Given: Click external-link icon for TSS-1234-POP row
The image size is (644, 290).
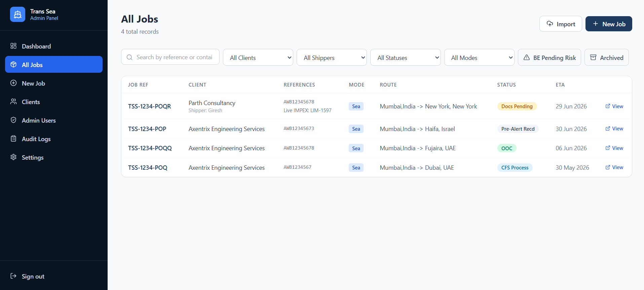Looking at the screenshot, I should click(608, 128).
